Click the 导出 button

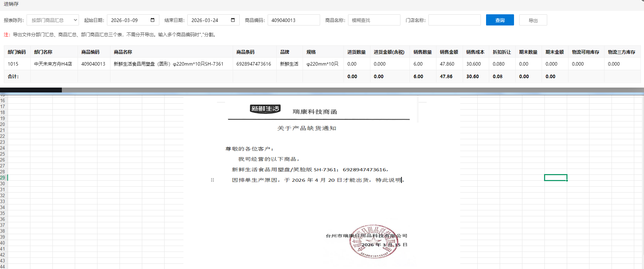pyautogui.click(x=533, y=20)
